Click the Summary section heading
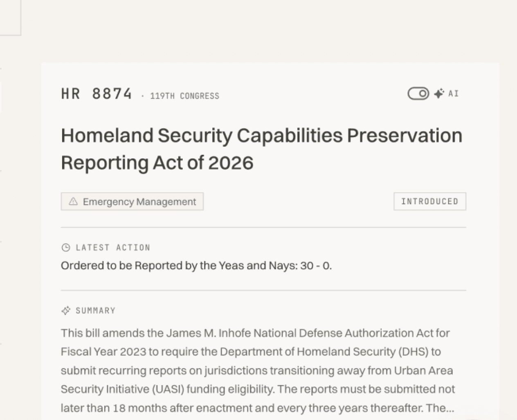Image resolution: width=517 pixels, height=420 pixels. [x=95, y=311]
